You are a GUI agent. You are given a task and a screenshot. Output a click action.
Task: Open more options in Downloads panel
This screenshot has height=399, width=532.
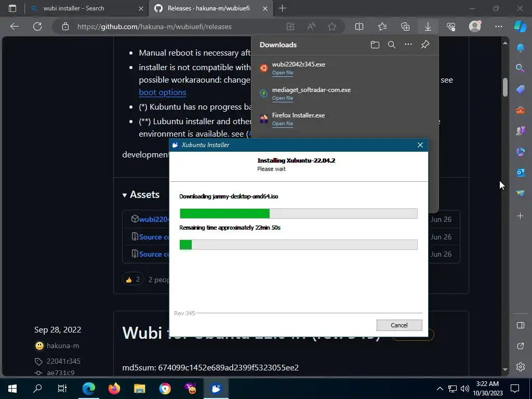(x=408, y=45)
